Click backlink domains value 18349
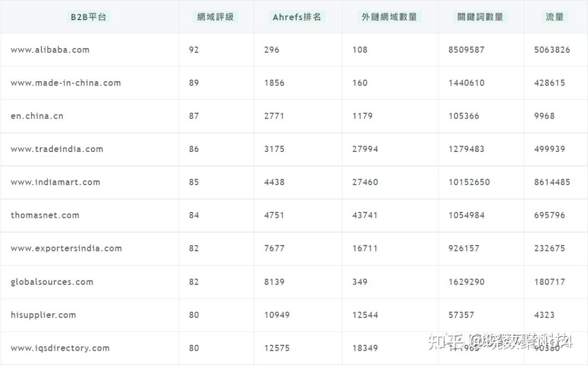 click(x=365, y=348)
